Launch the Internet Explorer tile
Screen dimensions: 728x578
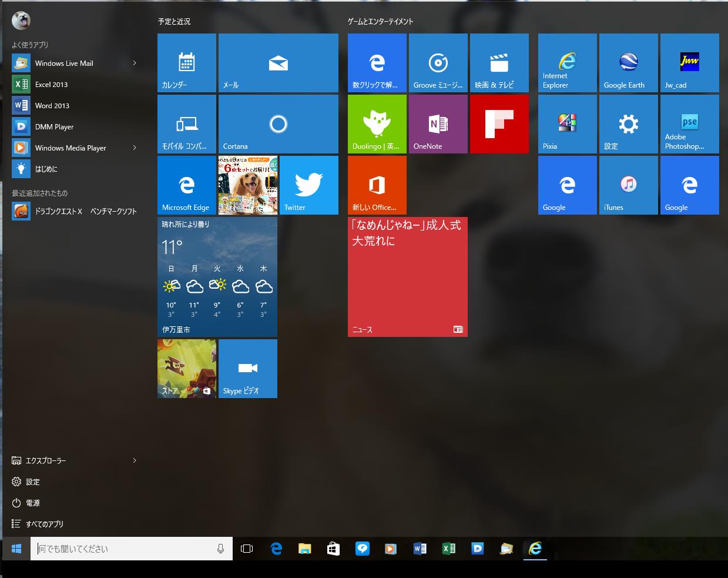click(x=568, y=63)
